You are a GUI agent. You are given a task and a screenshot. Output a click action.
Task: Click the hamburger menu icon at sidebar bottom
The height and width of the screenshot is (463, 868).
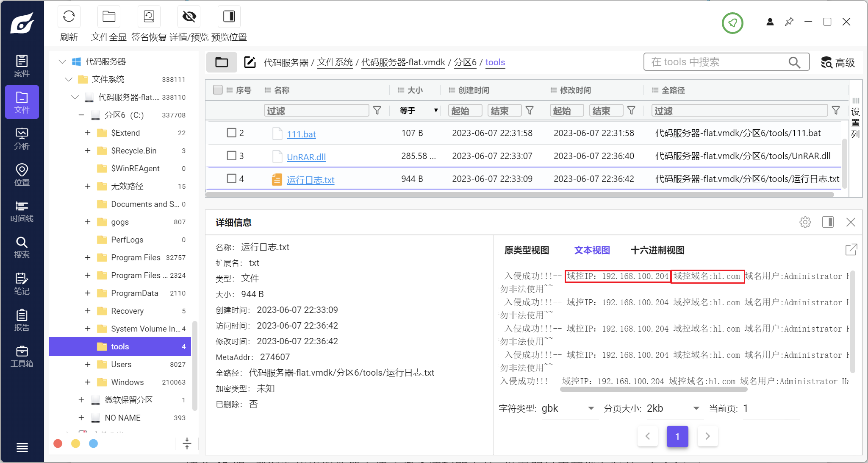click(22, 447)
